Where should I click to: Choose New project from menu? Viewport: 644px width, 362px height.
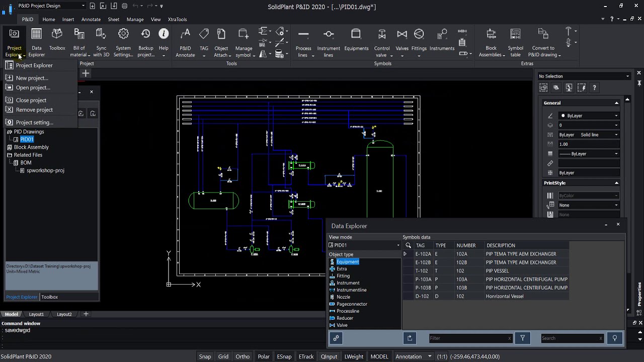(x=32, y=78)
